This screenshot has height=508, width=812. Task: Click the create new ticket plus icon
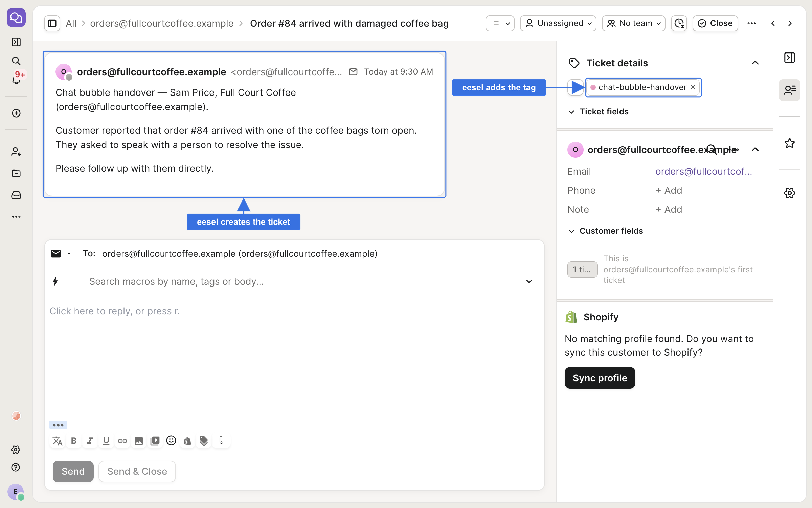pyautogui.click(x=16, y=113)
